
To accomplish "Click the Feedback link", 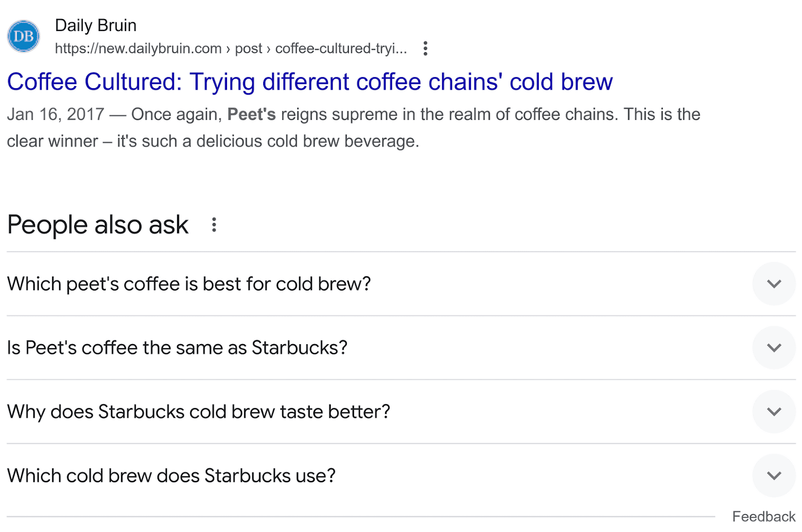I will pos(764,516).
